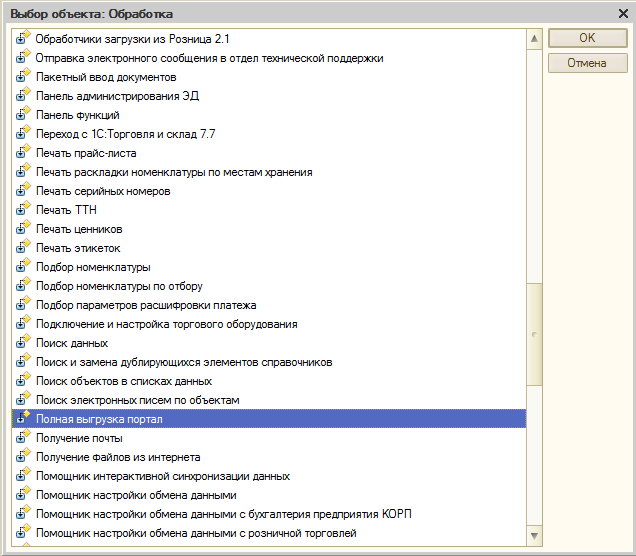Select Печать серийных номеров item
Viewport: 636px width, 556px height.
tap(103, 191)
